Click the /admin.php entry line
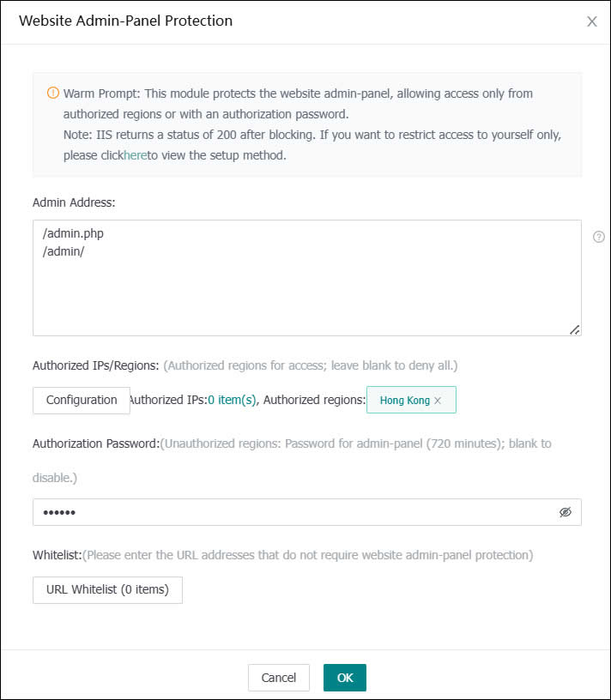The height and width of the screenshot is (700, 611). click(x=73, y=232)
